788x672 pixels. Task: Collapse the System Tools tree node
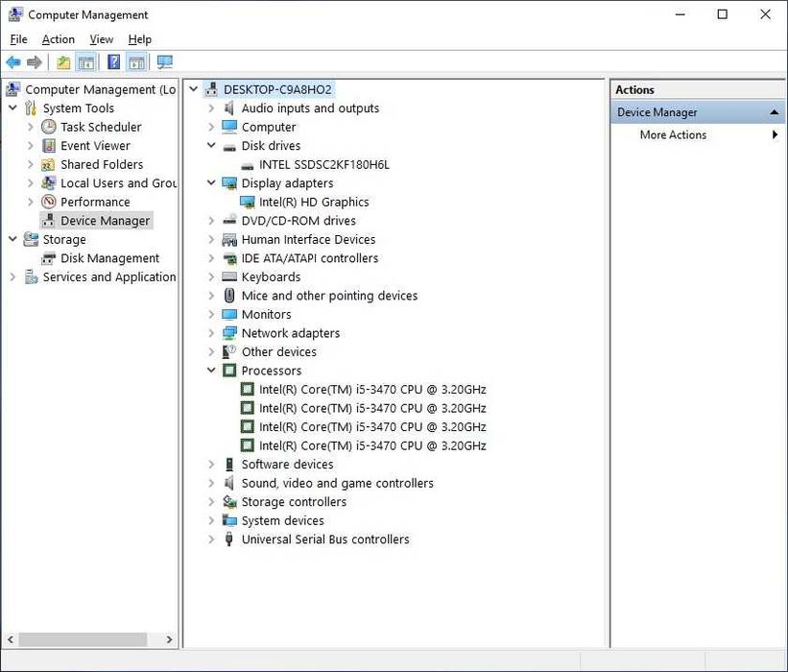pos(13,108)
